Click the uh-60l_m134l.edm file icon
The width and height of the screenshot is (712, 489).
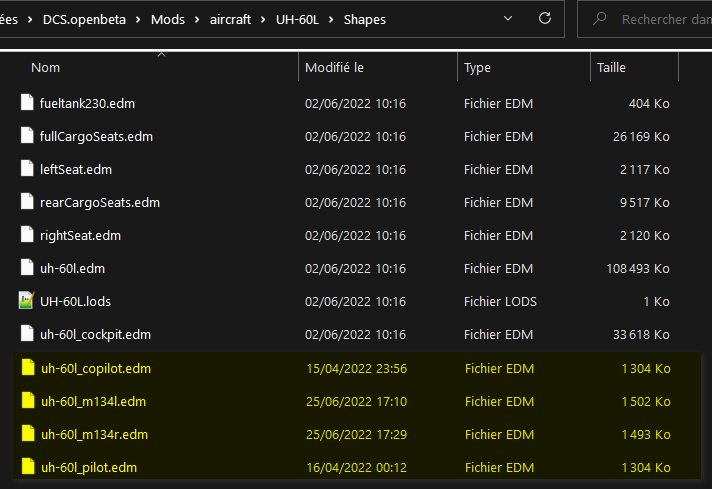(x=28, y=400)
